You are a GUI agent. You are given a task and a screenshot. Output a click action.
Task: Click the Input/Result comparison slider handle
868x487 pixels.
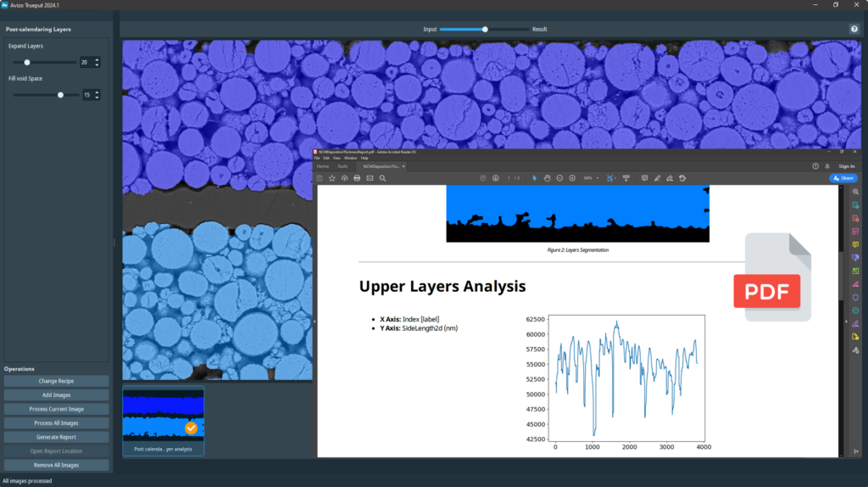[x=485, y=29]
